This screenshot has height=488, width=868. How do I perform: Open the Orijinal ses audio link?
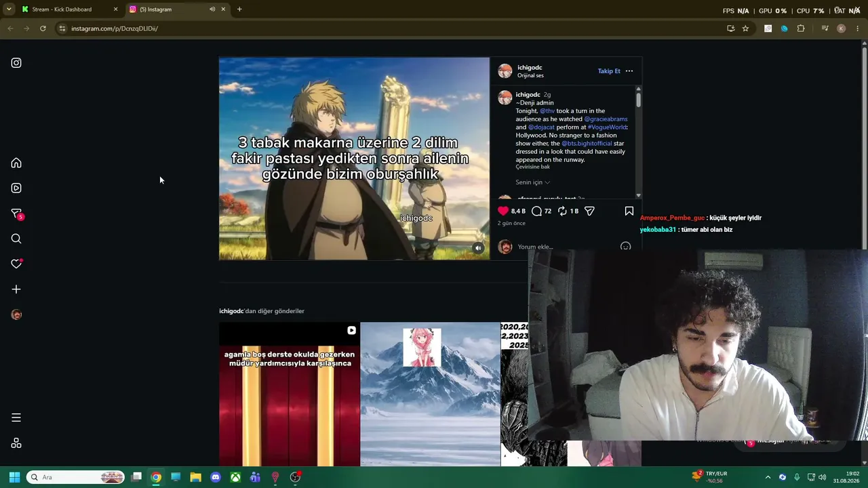(530, 76)
